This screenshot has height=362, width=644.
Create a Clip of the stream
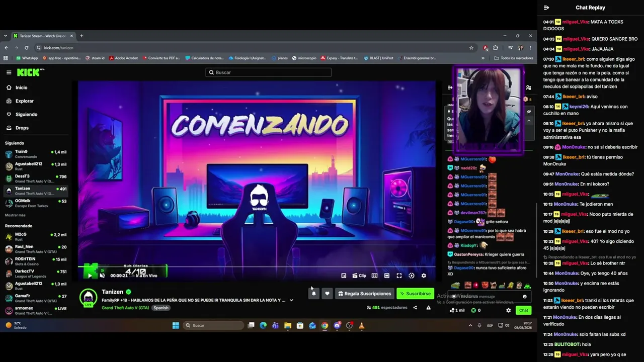(359, 276)
